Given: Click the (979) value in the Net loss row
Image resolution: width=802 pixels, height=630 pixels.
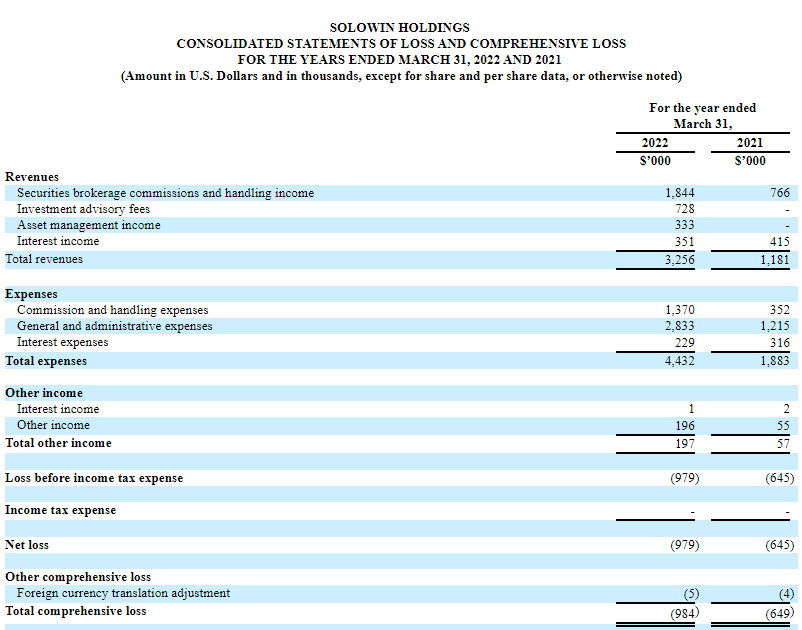Looking at the screenshot, I should pyautogui.click(x=684, y=545).
